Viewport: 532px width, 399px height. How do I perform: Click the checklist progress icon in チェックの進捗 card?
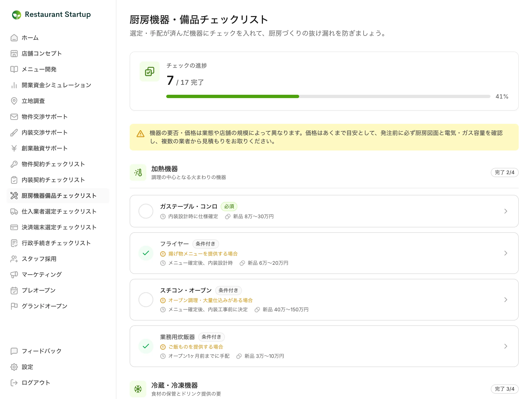(x=150, y=71)
